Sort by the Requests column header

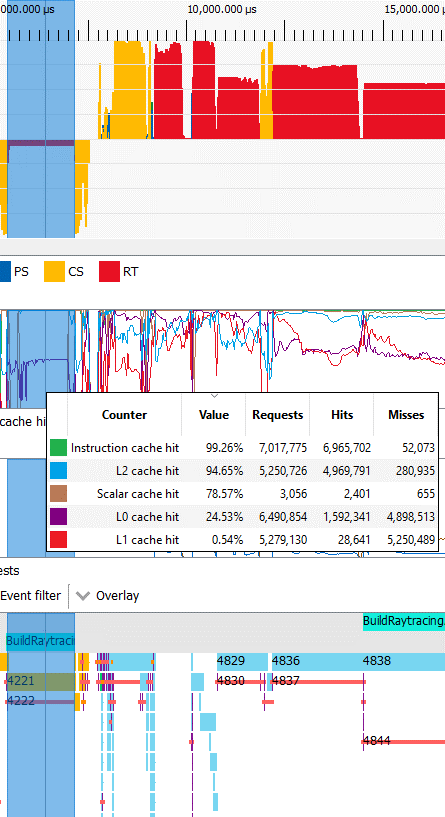click(278, 415)
